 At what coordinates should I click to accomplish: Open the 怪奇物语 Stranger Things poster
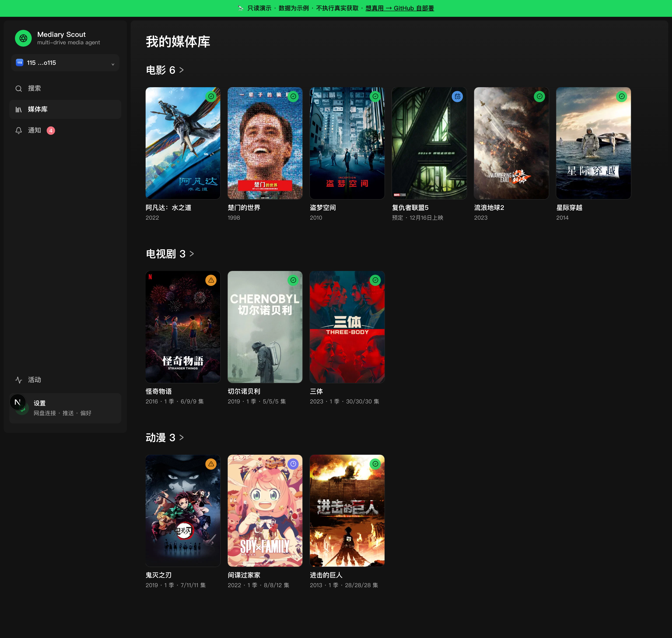pyautogui.click(x=183, y=327)
